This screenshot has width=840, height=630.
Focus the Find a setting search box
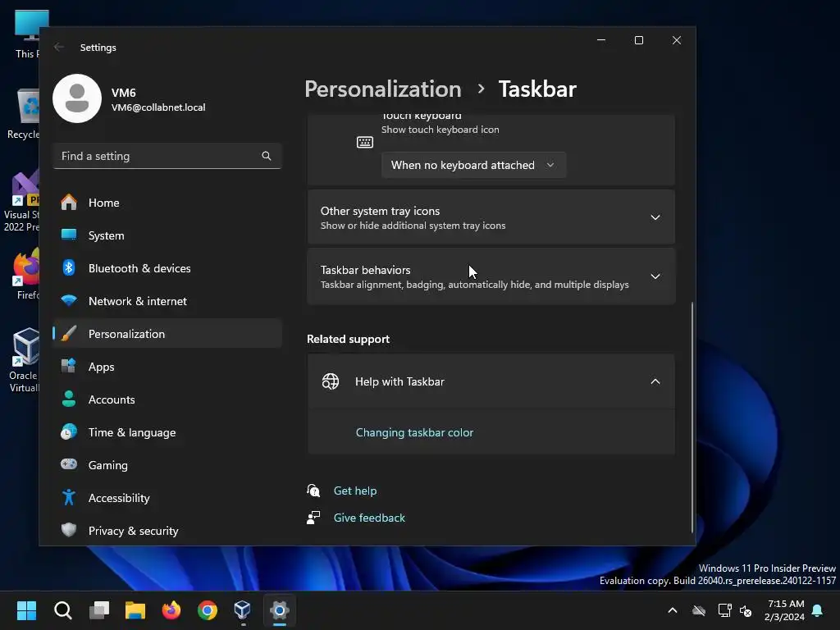pos(167,156)
